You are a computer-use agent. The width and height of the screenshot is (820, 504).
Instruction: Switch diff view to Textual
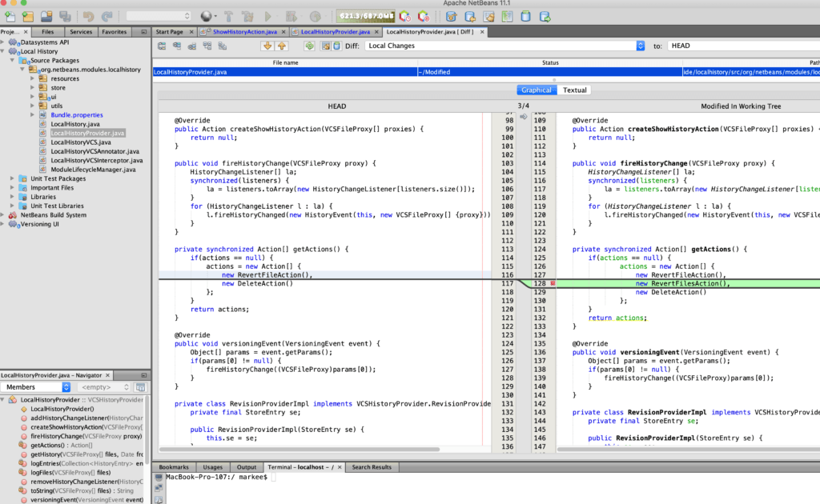574,90
